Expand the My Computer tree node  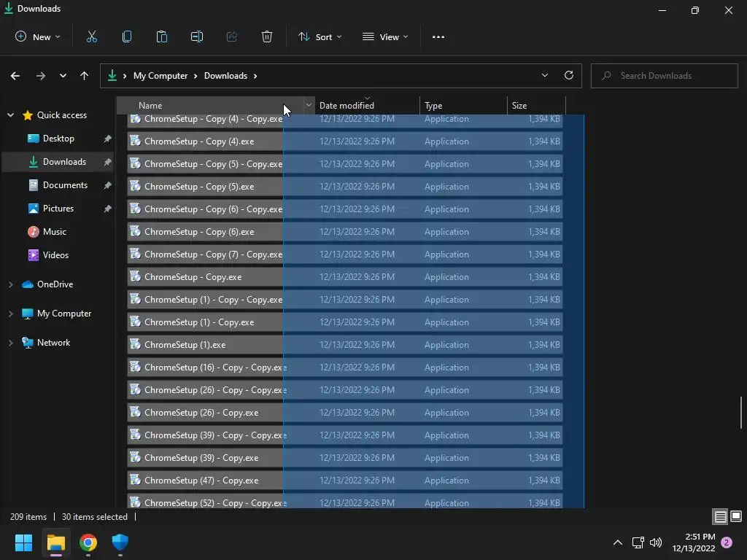click(x=10, y=314)
